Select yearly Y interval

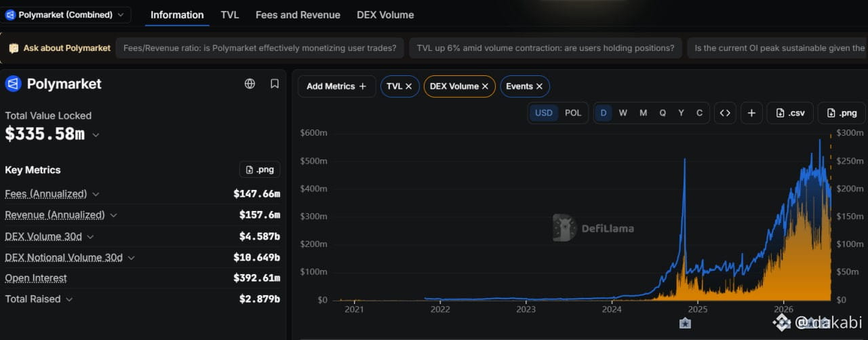click(x=681, y=113)
